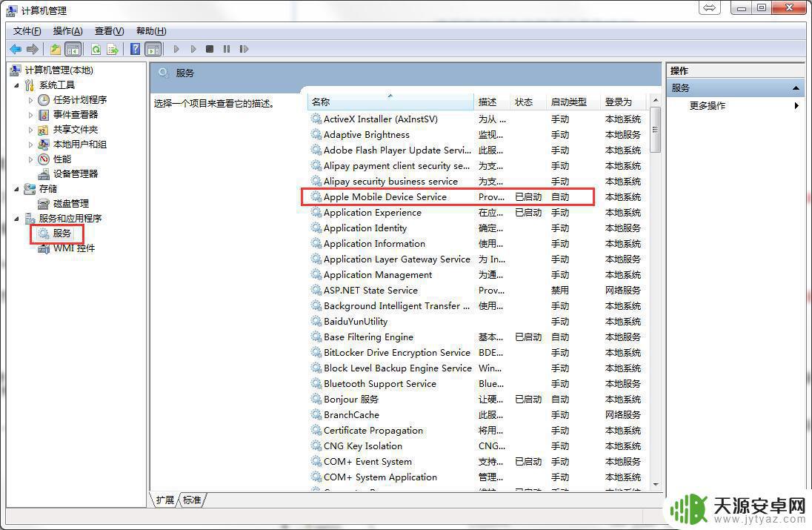Collapse the 服务 section in 操作 pane
Screen dimensions: 812x530
click(796, 88)
